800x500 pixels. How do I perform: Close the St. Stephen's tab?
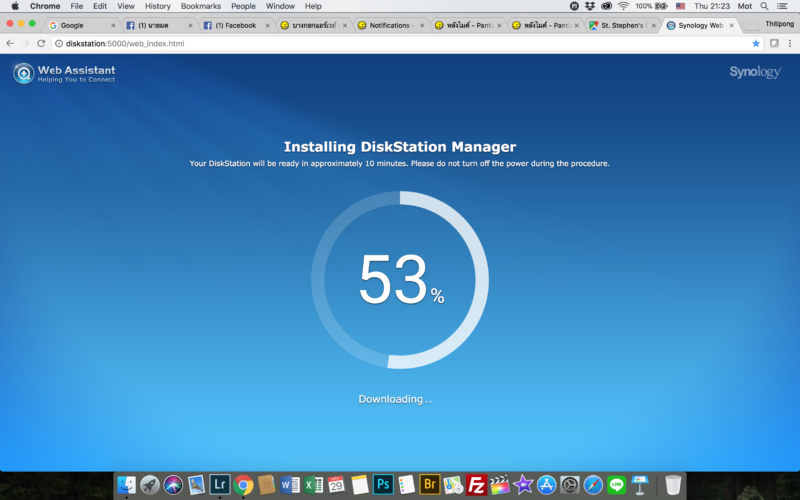click(x=654, y=25)
